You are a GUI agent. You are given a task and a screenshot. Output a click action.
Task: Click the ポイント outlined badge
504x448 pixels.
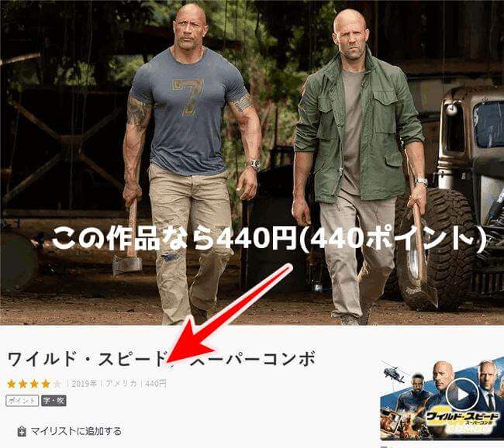click(22, 401)
